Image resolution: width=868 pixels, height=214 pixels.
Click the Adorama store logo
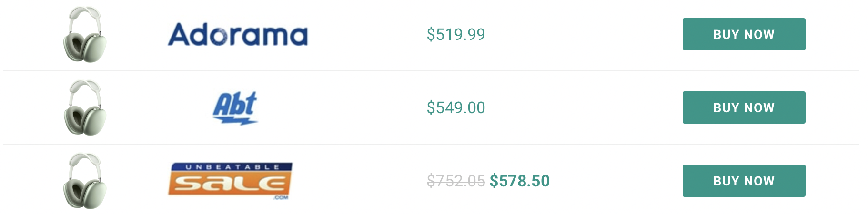point(238,35)
